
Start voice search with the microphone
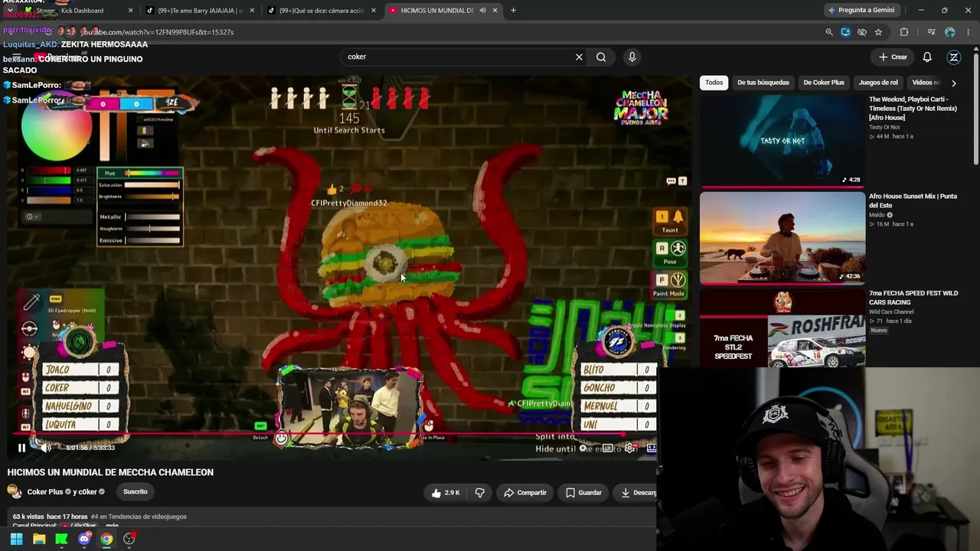pyautogui.click(x=632, y=57)
